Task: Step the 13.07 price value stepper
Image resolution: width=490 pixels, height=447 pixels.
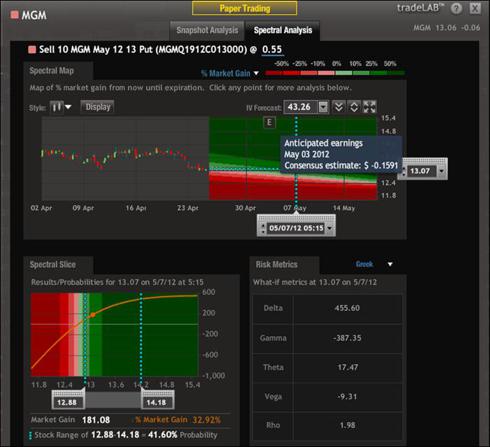Action: click(404, 171)
